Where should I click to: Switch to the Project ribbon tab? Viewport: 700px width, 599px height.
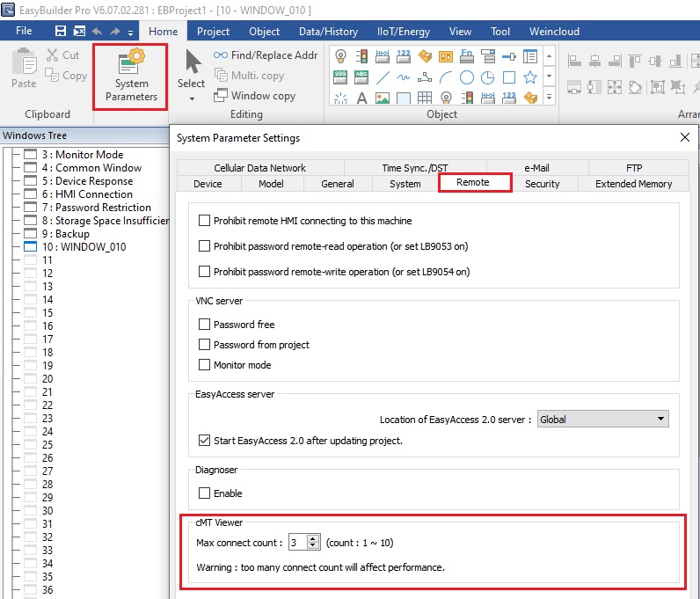pyautogui.click(x=213, y=32)
